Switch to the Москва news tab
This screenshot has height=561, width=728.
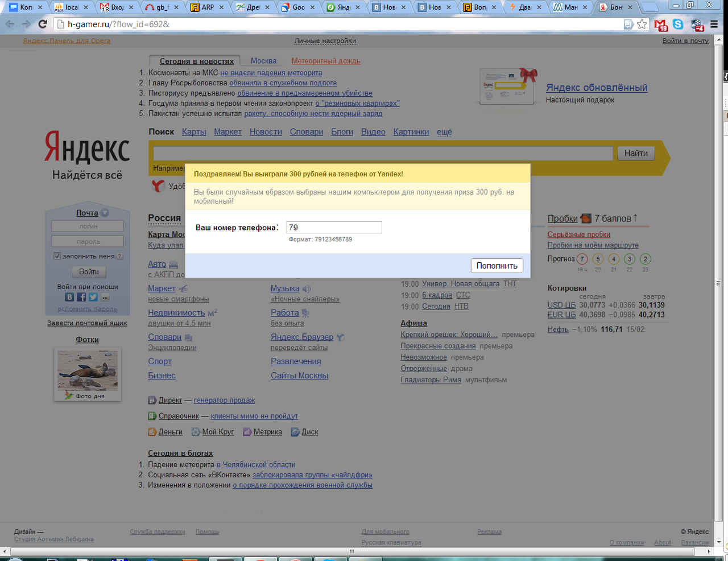263,61
